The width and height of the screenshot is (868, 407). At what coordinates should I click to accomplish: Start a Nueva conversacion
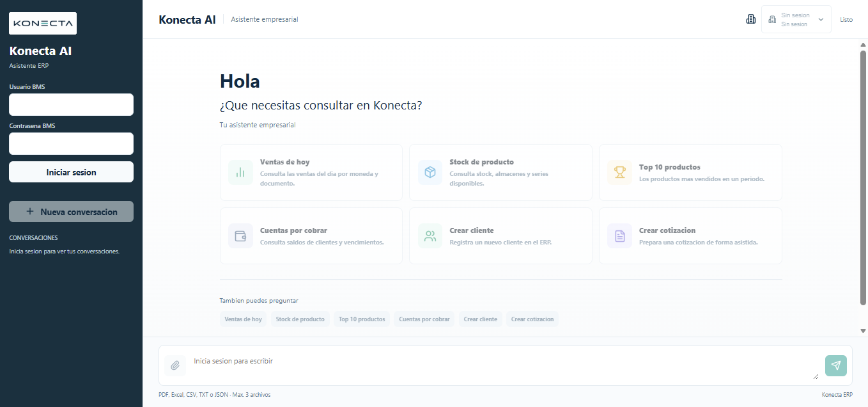click(x=71, y=212)
